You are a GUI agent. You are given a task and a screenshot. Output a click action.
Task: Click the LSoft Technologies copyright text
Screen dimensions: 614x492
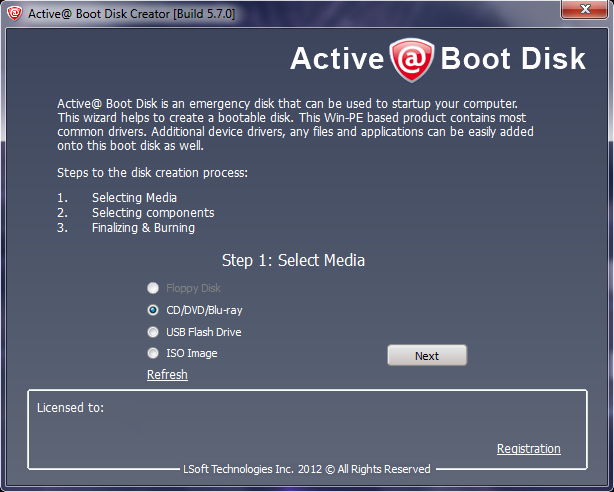coord(307,469)
